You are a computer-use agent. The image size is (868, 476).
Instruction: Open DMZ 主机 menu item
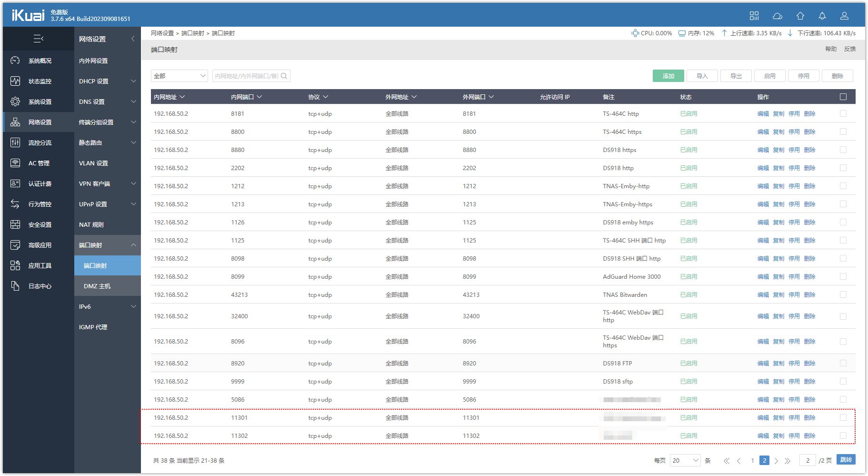pyautogui.click(x=108, y=286)
